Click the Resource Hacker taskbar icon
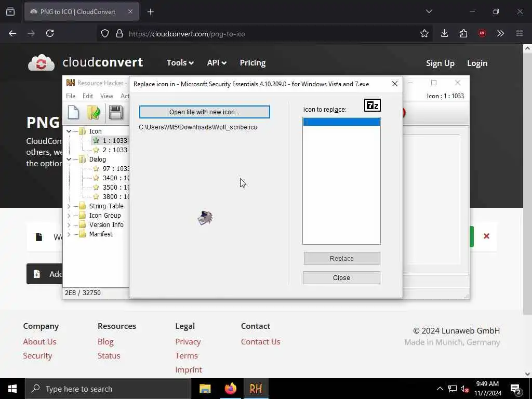The height and width of the screenshot is (399, 532). (x=256, y=389)
